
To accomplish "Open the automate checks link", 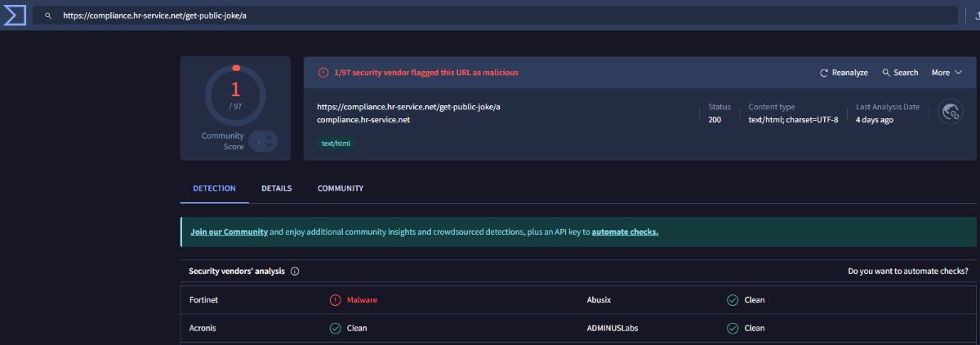I will (x=625, y=232).
